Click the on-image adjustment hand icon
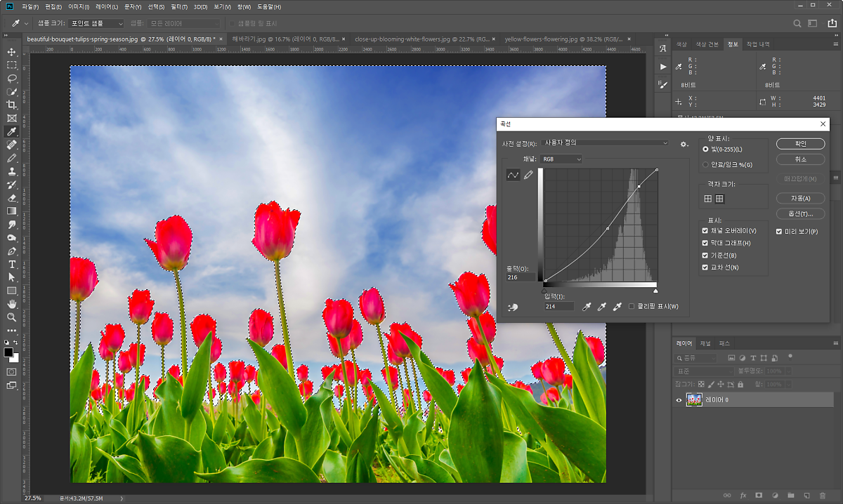The width and height of the screenshot is (843, 504). pos(513,307)
